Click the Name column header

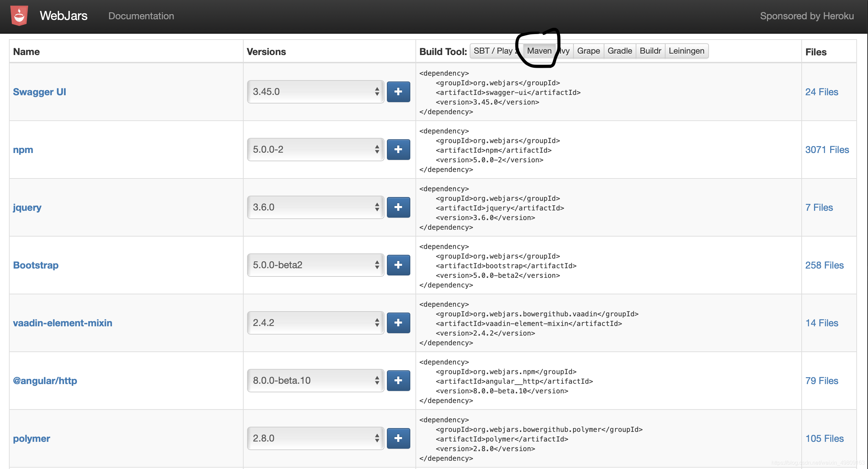click(x=26, y=52)
